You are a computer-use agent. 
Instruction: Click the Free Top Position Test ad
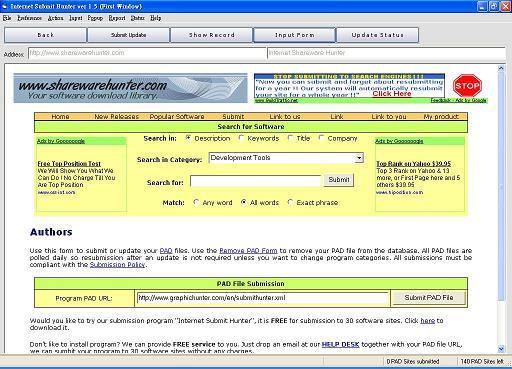69,164
